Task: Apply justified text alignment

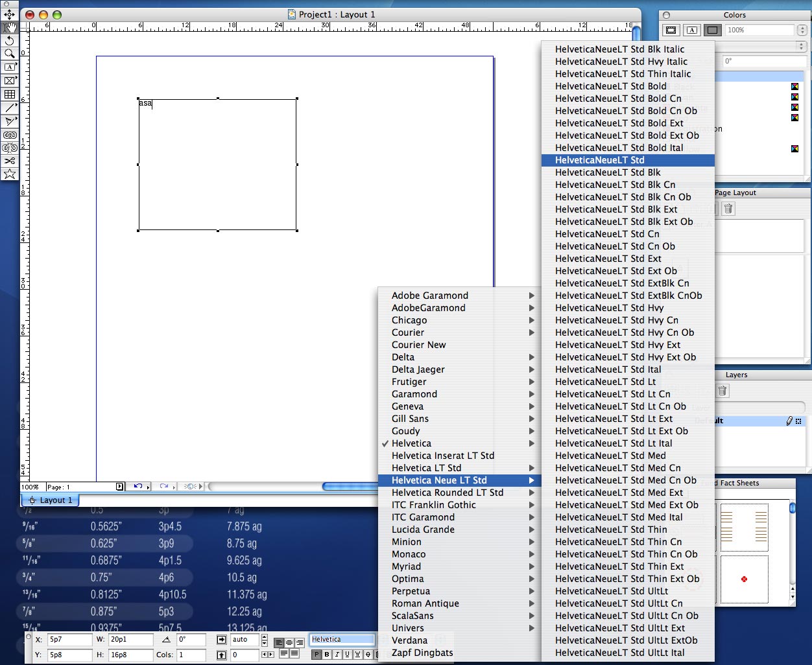Action: tap(284, 654)
